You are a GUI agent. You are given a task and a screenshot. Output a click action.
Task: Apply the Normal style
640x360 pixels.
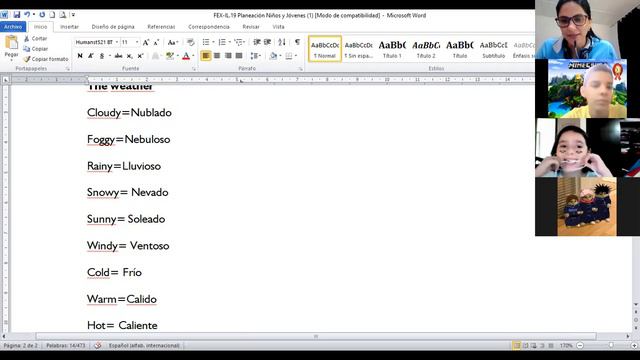click(x=325, y=49)
